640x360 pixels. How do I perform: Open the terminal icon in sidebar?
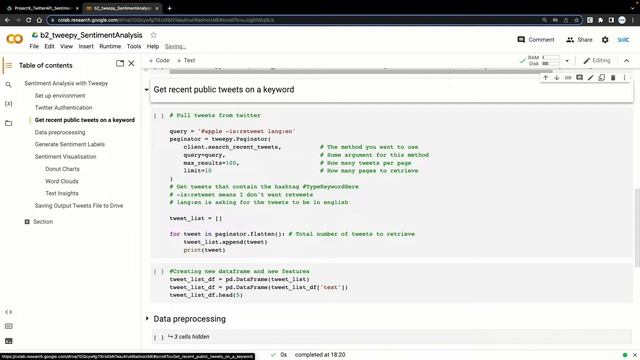9,341
